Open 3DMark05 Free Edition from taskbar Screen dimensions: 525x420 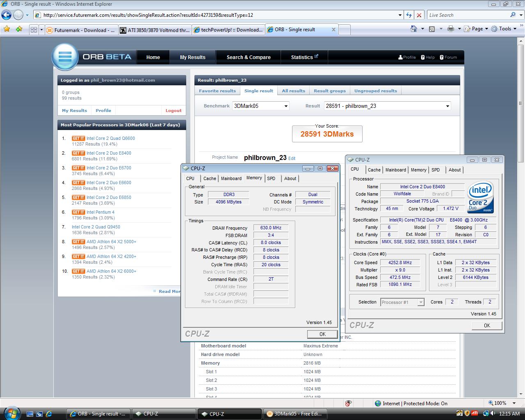[x=295, y=414]
